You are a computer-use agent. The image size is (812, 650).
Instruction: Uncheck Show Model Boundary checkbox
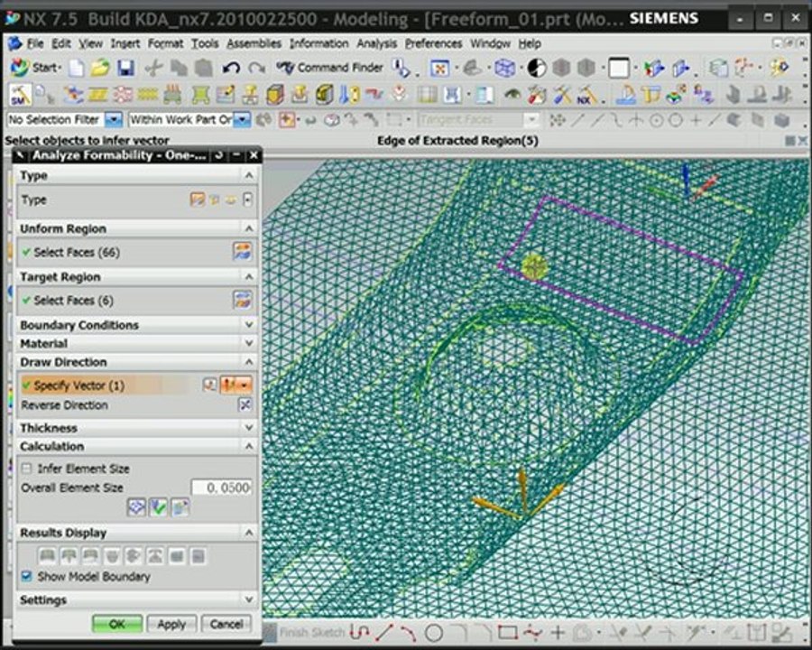point(26,576)
